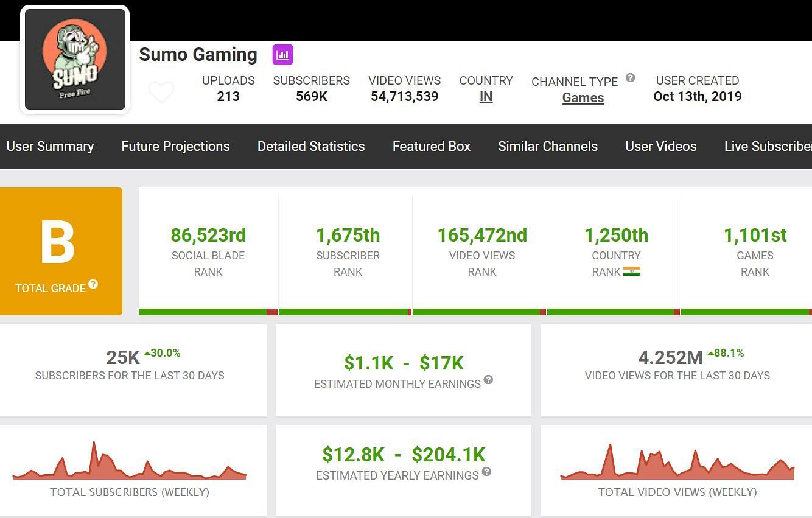Click the 1,675th subscriber rank
Image resolution: width=812 pixels, height=518 pixels.
[x=348, y=235]
